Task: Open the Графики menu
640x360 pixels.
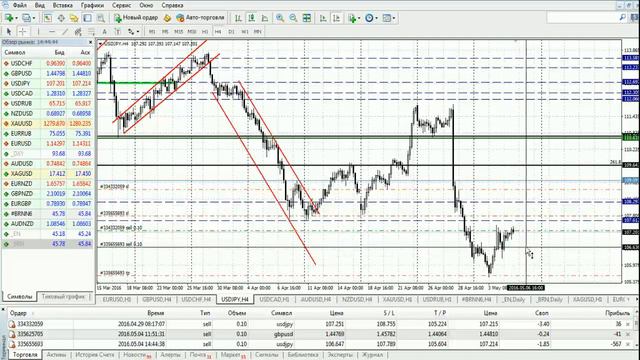Action: 92,5
